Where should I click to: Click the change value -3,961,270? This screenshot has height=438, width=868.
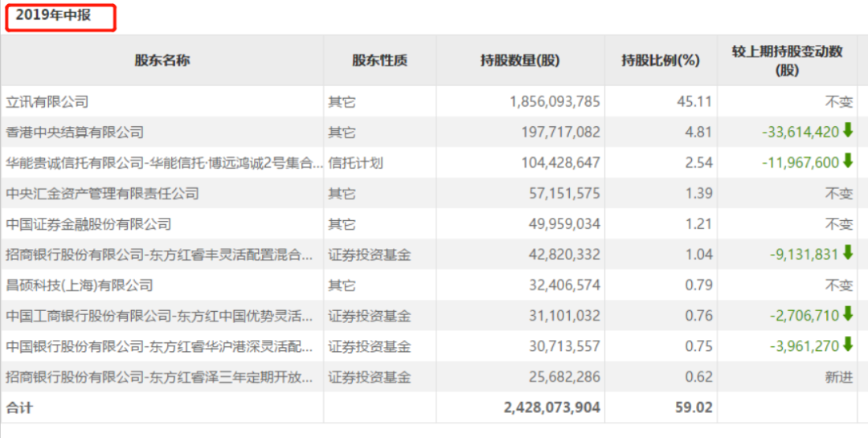[x=805, y=346]
